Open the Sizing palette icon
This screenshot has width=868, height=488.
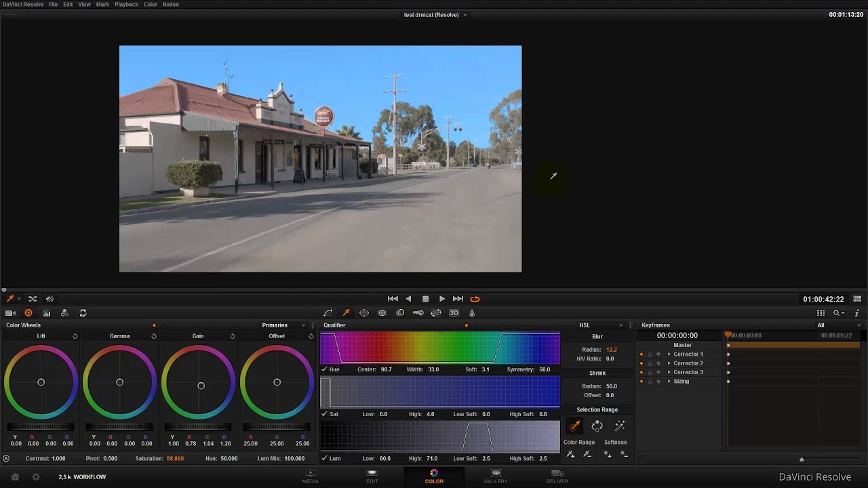[436, 312]
